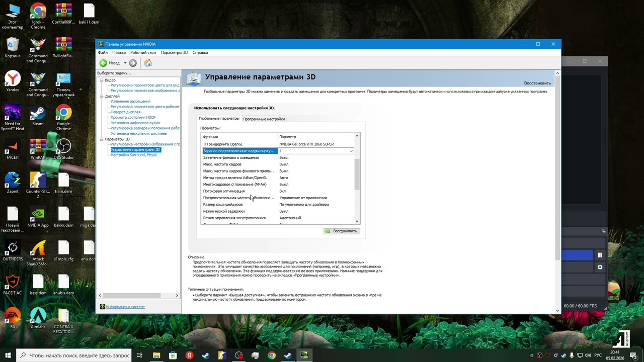The width and height of the screenshot is (644, 362).
Task: Open the Файл menu
Action: tap(103, 52)
